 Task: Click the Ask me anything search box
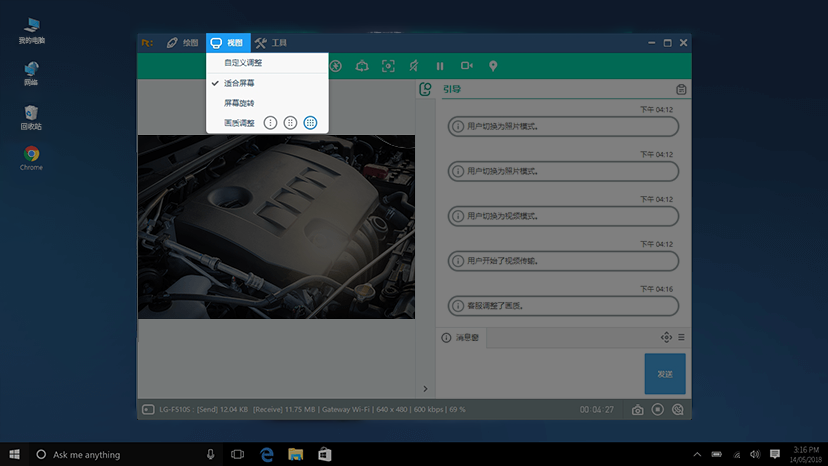pos(124,454)
